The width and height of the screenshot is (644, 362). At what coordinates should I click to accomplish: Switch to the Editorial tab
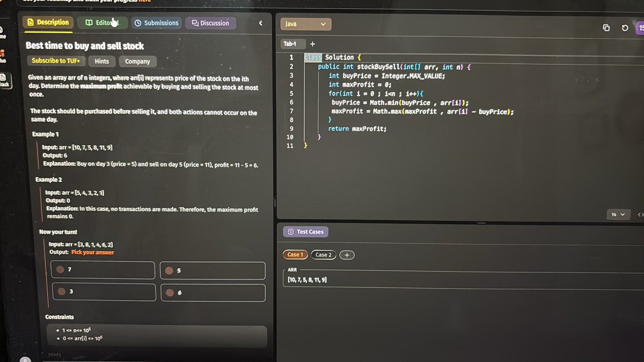[x=103, y=23]
